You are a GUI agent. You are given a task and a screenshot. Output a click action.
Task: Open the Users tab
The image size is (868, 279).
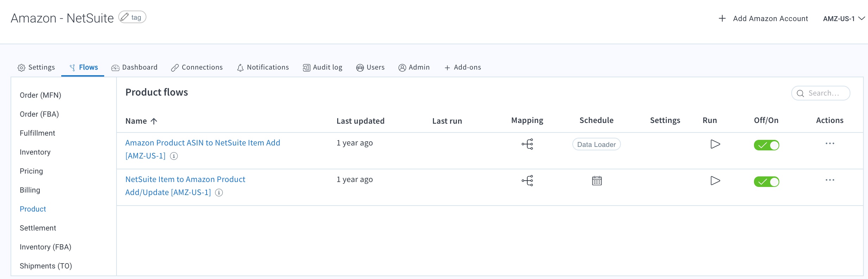(x=370, y=67)
